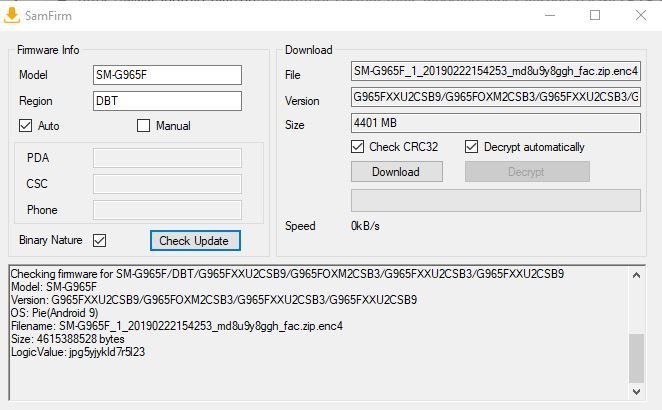
Task: Toggle the Binary Nature checkbox
Action: pyautogui.click(x=100, y=240)
